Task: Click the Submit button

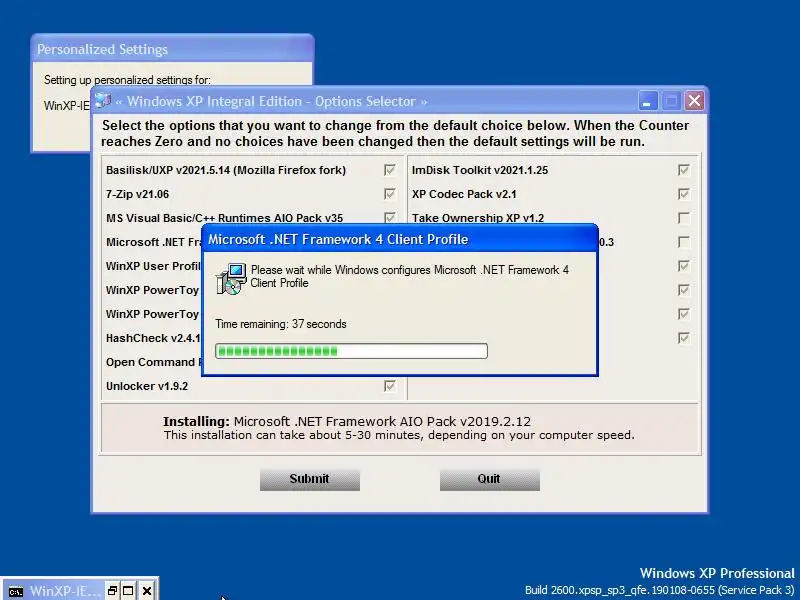Action: tap(310, 480)
